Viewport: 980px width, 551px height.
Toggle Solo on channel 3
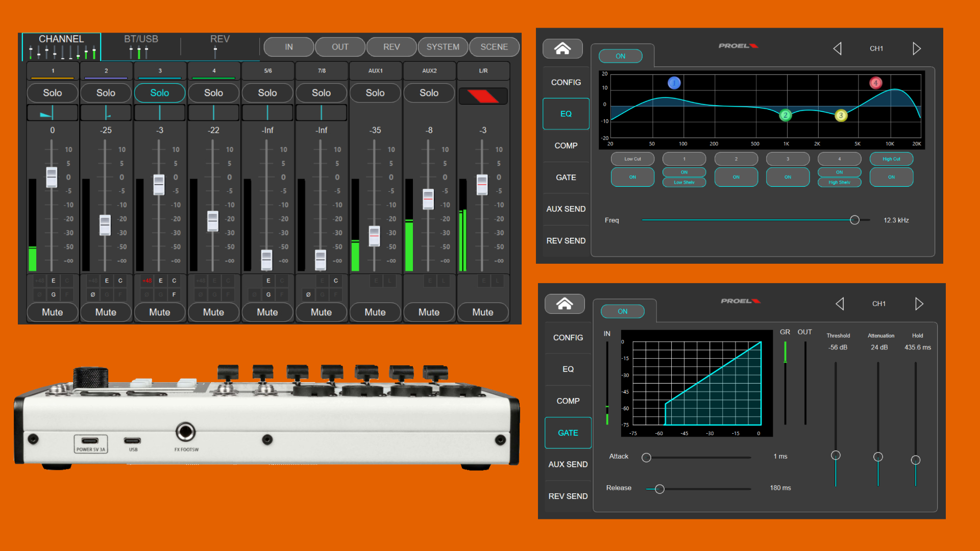click(159, 93)
